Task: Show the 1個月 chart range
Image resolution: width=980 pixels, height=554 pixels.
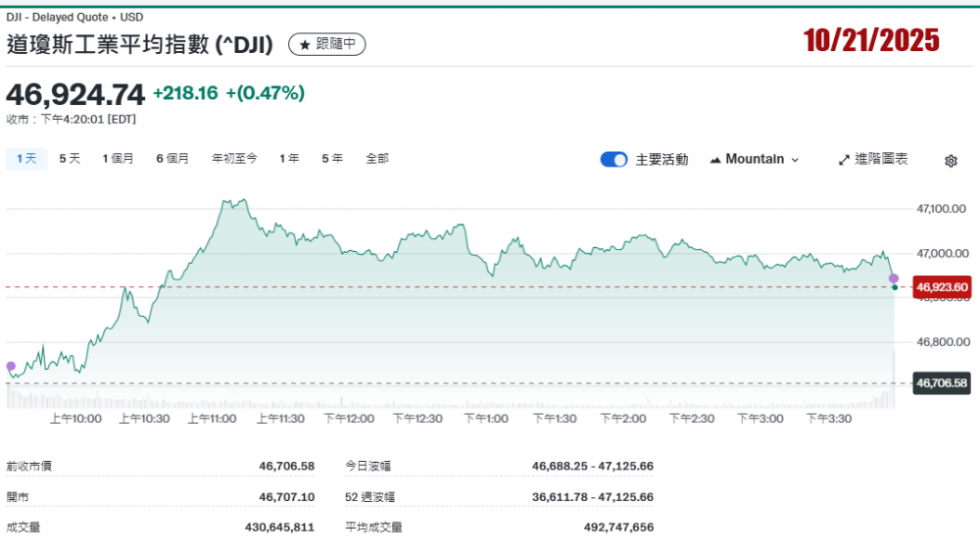Action: (118, 158)
